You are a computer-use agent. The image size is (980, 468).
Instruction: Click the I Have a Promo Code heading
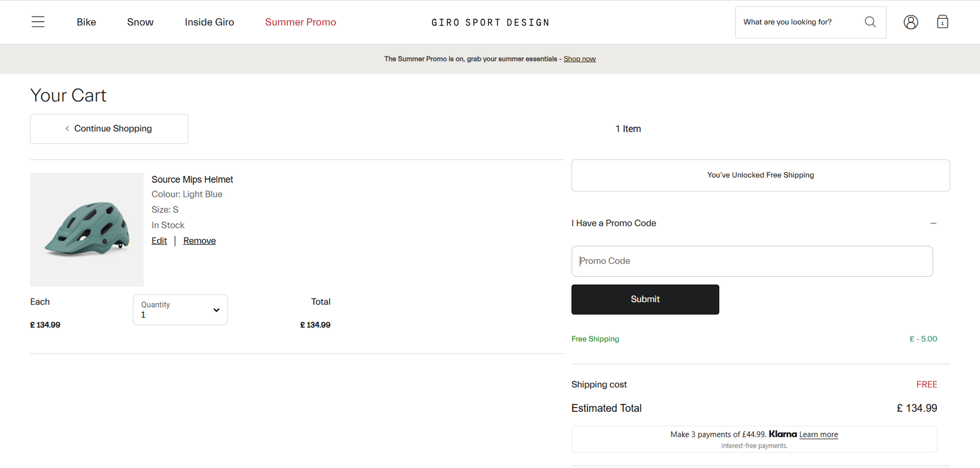pyautogui.click(x=614, y=223)
